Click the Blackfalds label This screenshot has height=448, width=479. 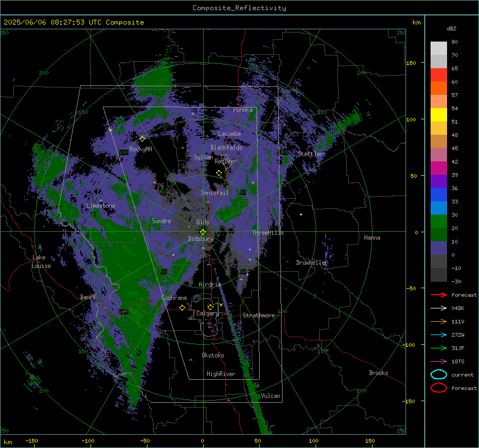226,148
